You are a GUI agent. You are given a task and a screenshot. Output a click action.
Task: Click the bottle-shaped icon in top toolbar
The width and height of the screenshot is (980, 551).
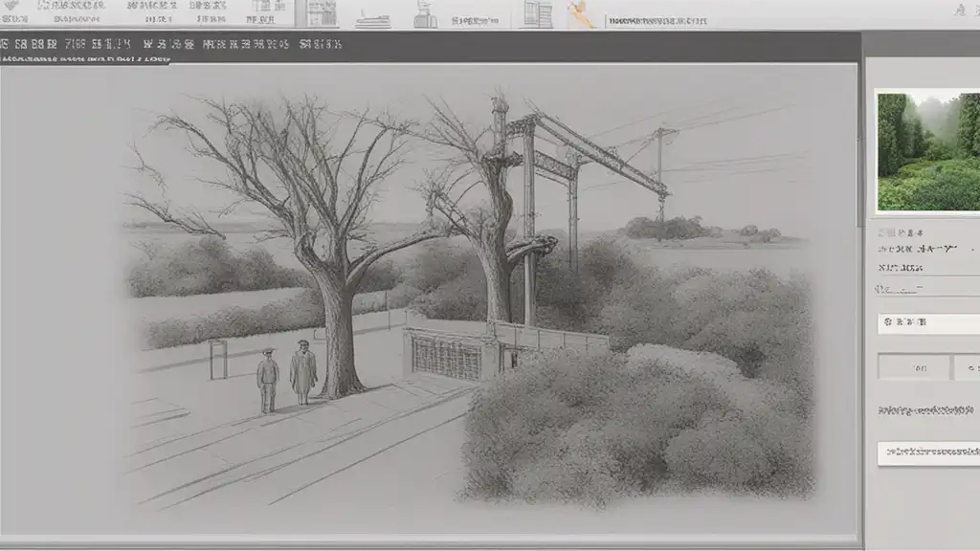425,14
